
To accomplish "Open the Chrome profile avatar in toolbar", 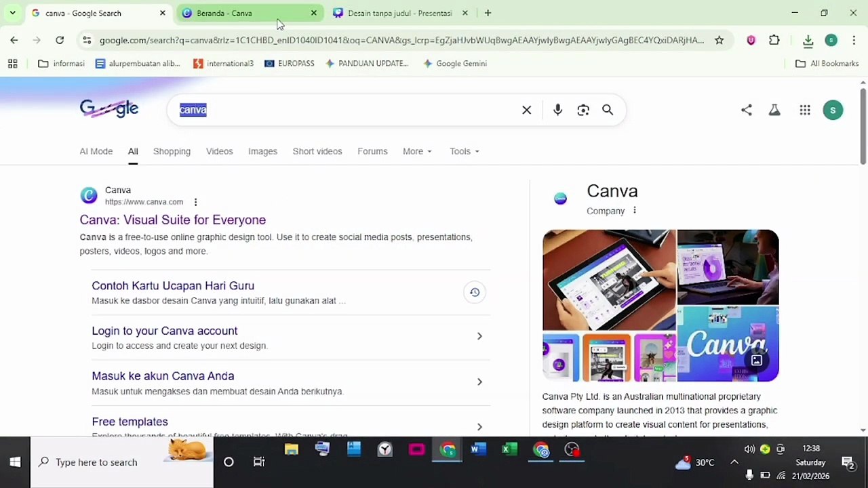I will click(x=831, y=40).
